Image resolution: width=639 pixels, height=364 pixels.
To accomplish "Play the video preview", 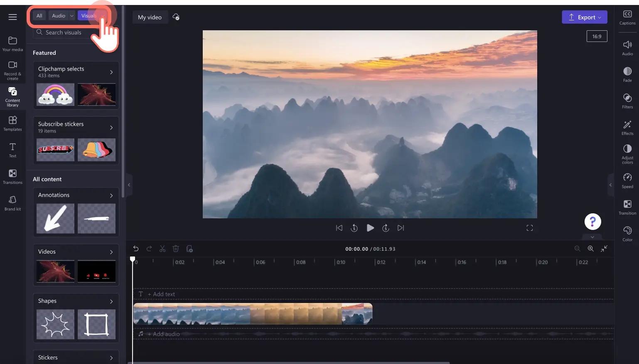I will (370, 228).
